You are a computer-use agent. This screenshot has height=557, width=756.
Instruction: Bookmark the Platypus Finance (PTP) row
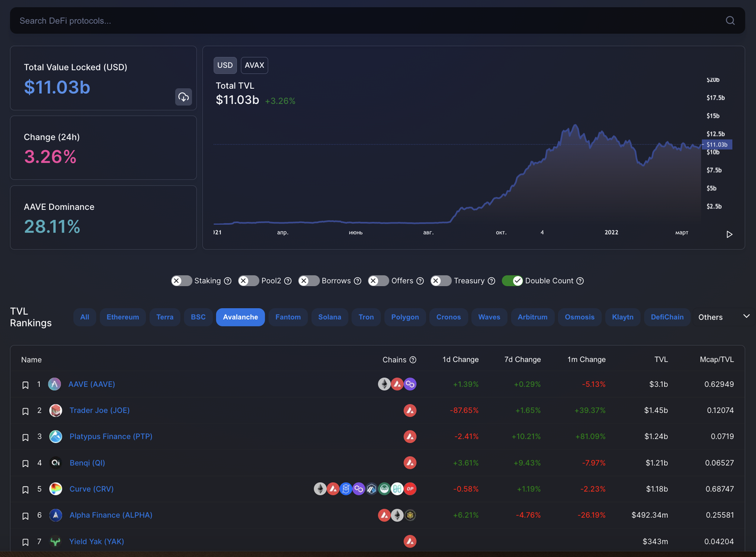[x=26, y=437]
